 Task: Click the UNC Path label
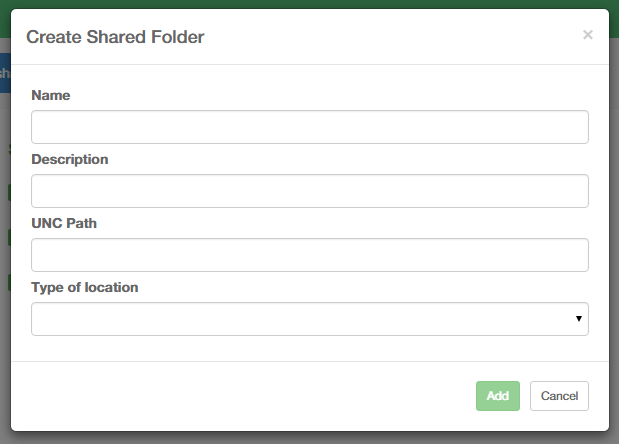point(63,223)
